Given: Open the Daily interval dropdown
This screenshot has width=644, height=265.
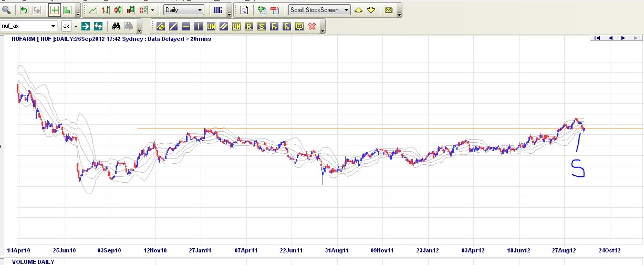Looking at the screenshot, I should [184, 9].
